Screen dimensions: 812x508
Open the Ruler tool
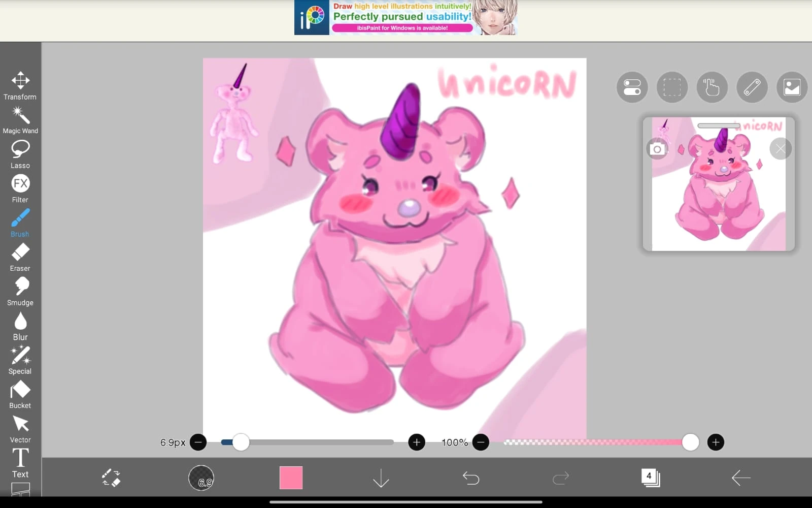pyautogui.click(x=752, y=87)
